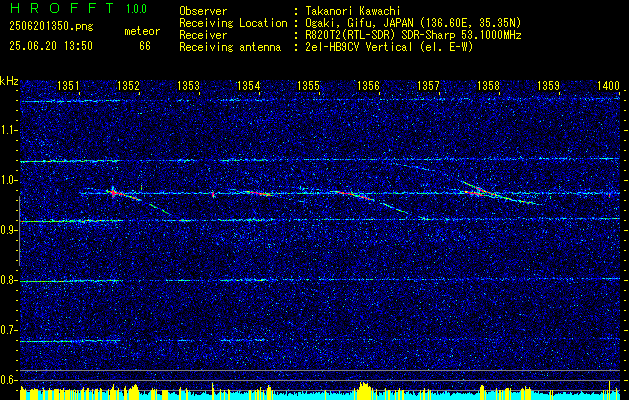This screenshot has width=629, height=400.
Task: Click the date stamp 25.06.20 13:50
Action: 51,46
